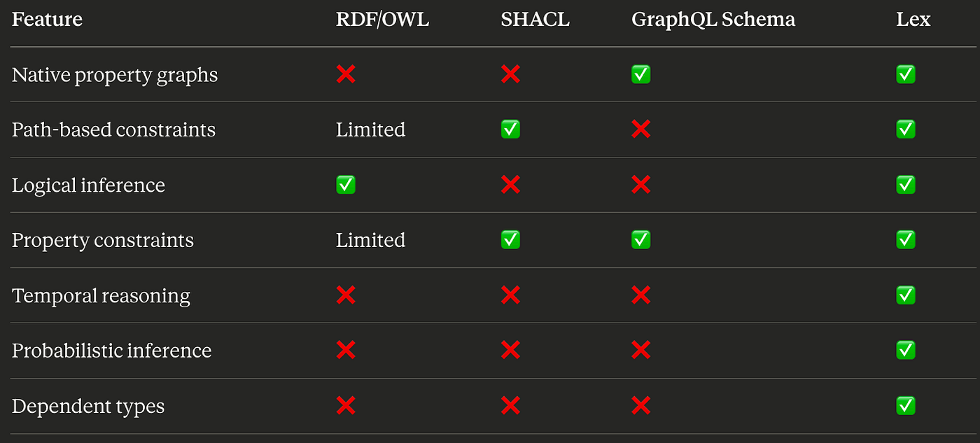Click the Lex column header
This screenshot has width=980, height=443.
tap(913, 20)
